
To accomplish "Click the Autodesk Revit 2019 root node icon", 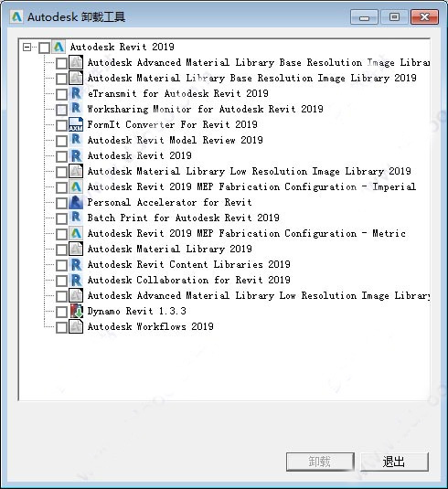I will pyautogui.click(x=59, y=48).
